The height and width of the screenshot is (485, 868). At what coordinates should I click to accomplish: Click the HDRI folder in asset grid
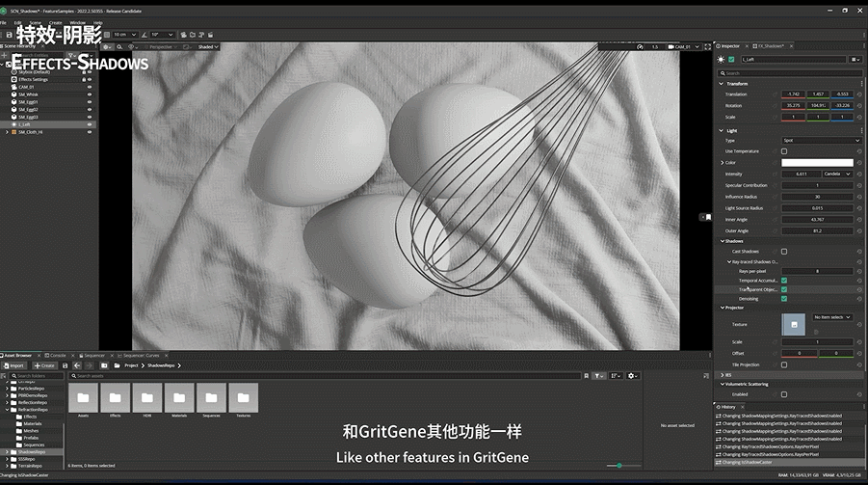[147, 397]
